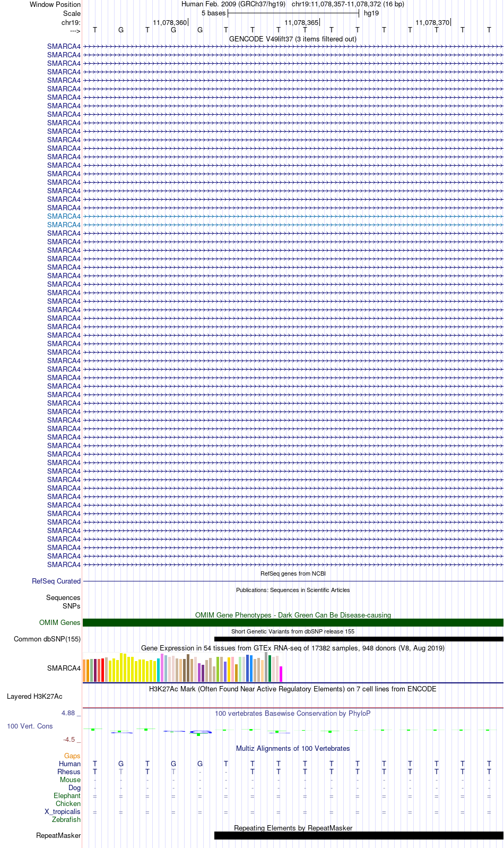
Task: Open Short Genetic Variants from dbSNP title
Action: [x=293, y=631]
